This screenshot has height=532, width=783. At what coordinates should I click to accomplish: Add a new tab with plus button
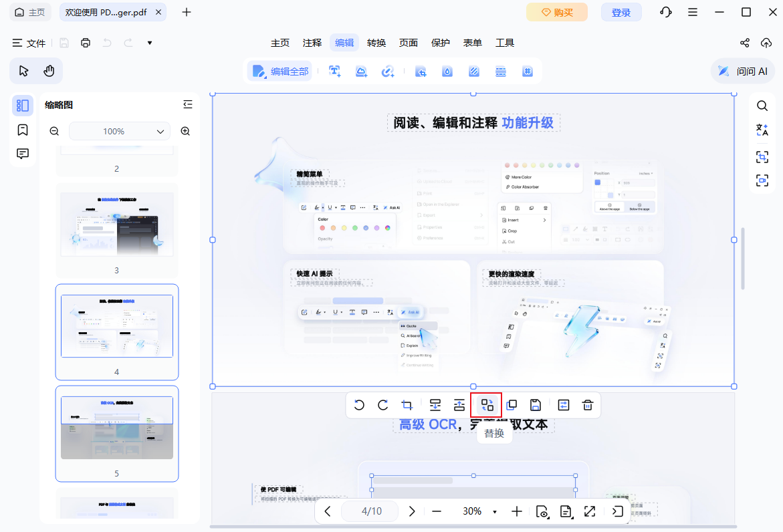pyautogui.click(x=187, y=12)
